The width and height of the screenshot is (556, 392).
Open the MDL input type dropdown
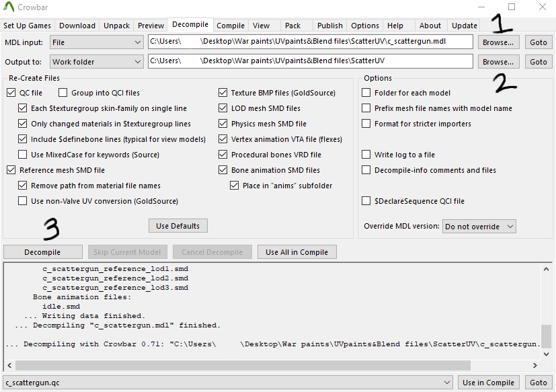tap(96, 42)
